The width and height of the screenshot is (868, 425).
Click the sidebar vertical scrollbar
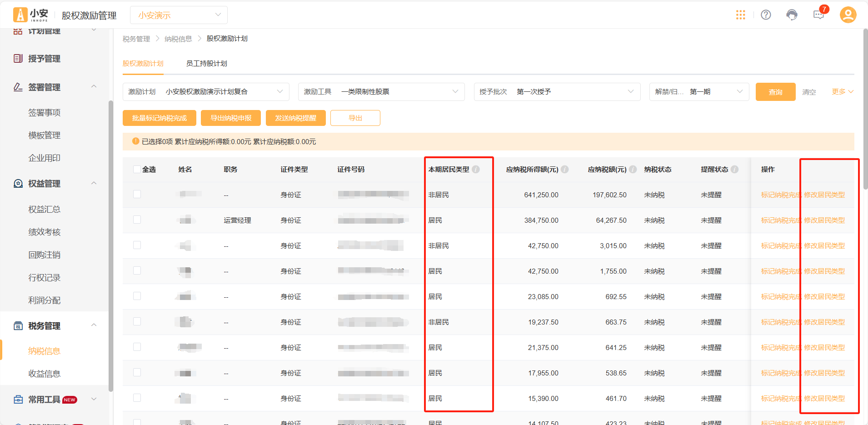111,245
